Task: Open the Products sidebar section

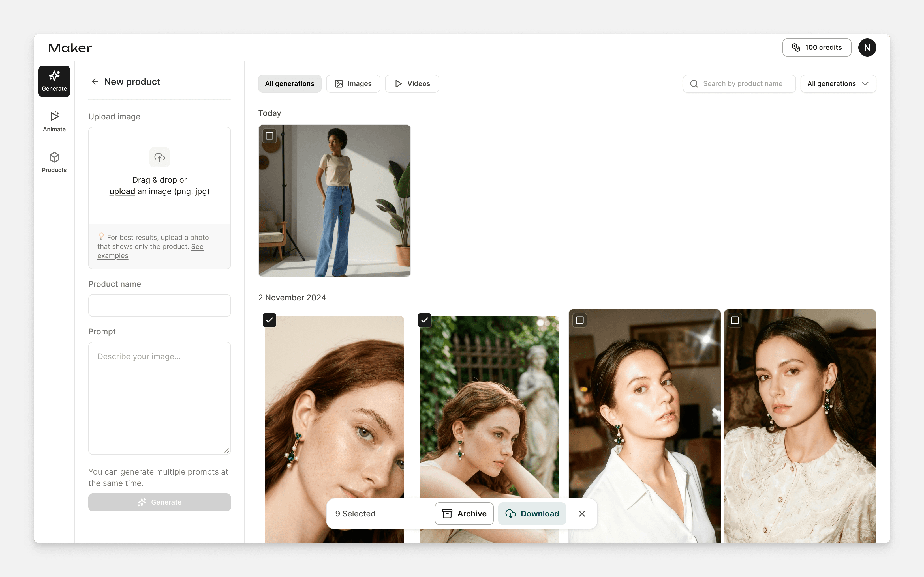Action: click(x=54, y=162)
